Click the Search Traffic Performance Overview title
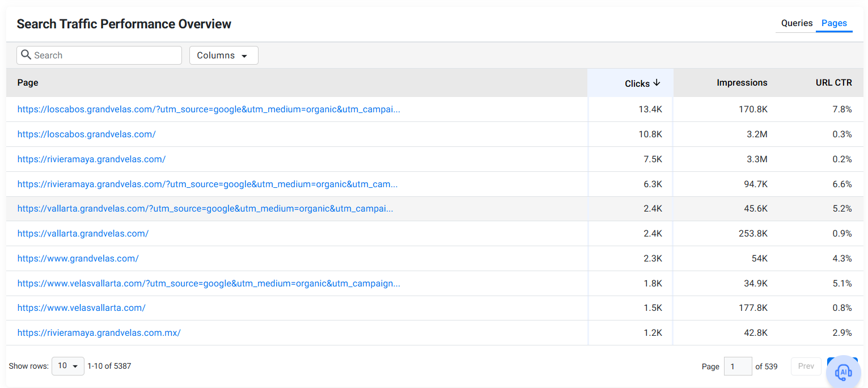The width and height of the screenshot is (868, 388). [x=124, y=24]
